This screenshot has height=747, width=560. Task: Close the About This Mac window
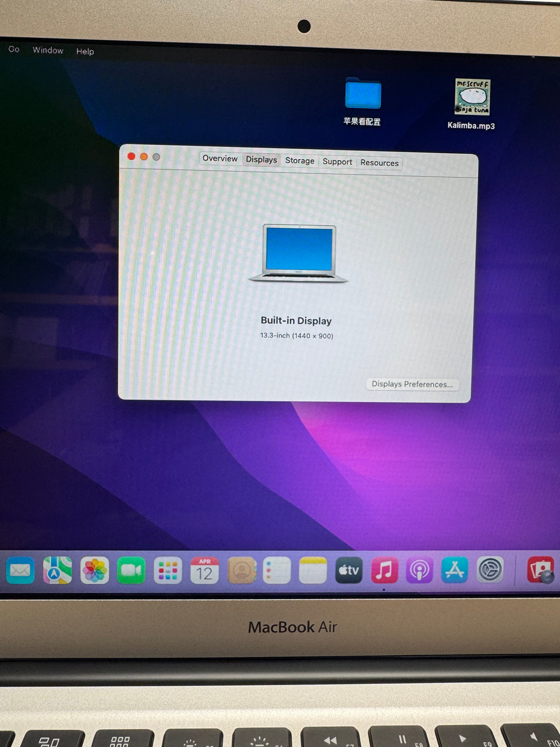[131, 156]
